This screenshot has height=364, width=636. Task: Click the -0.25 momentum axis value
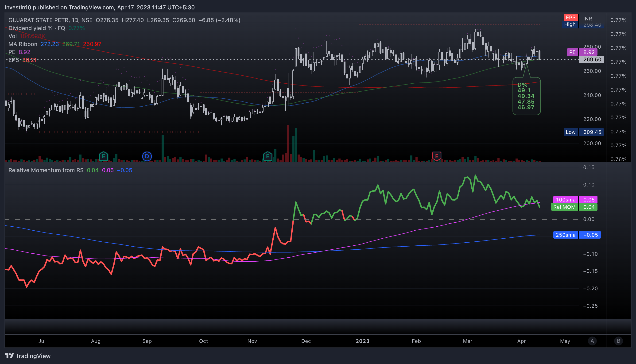tap(590, 306)
